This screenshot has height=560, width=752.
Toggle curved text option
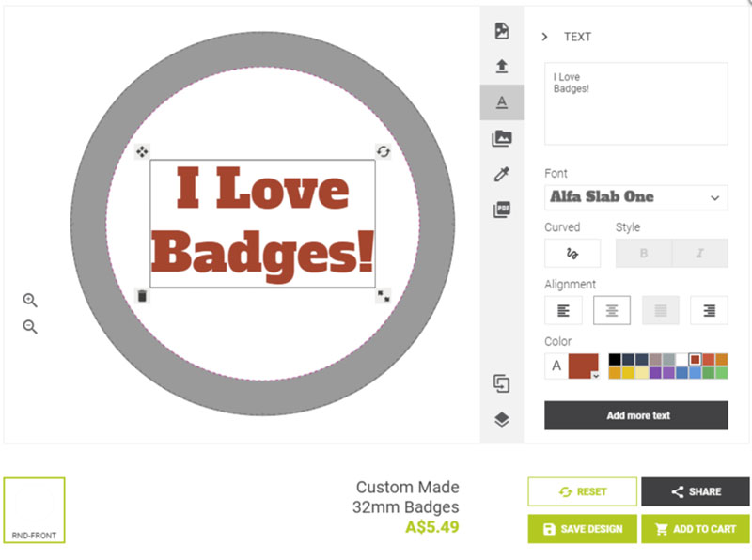[572, 254]
